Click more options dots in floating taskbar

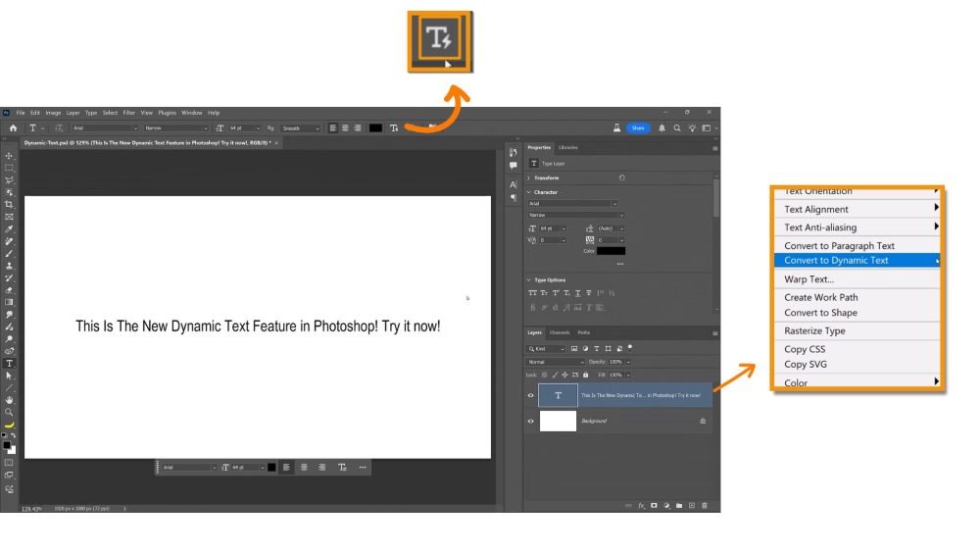[363, 468]
